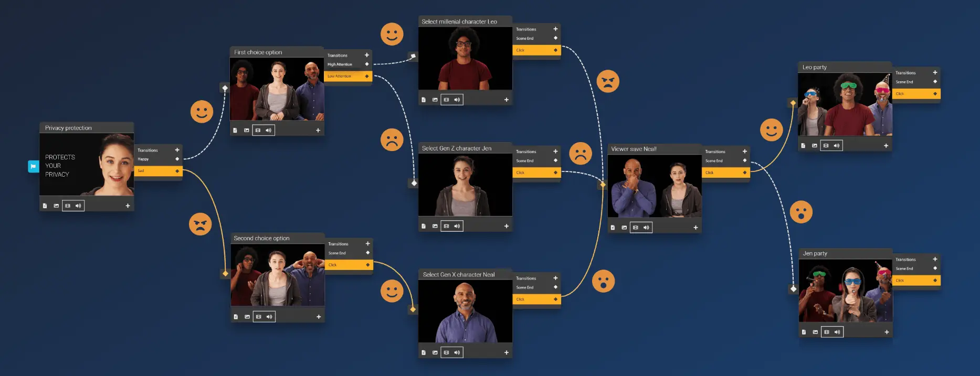Click the 'Leo party' node title
This screenshot has height=376, width=980.
click(x=815, y=67)
